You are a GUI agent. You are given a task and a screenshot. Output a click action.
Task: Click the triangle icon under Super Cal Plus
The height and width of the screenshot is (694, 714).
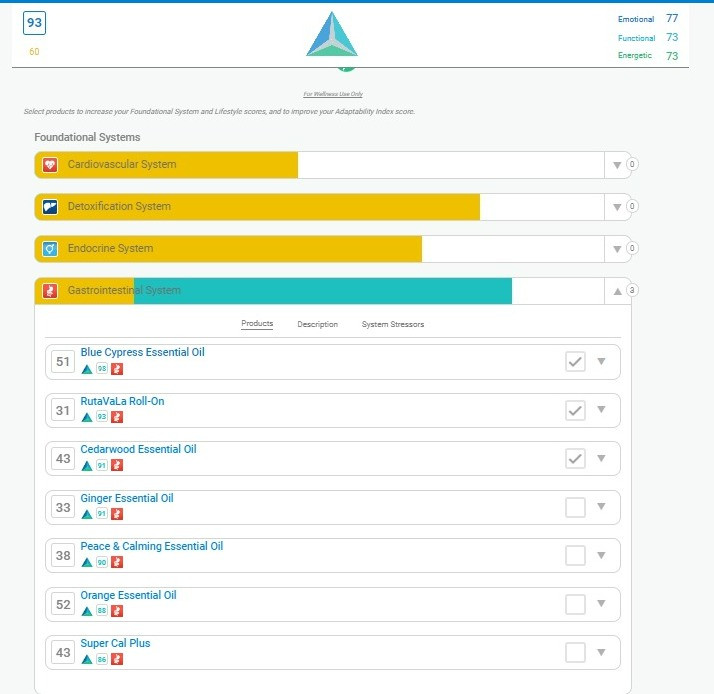(87, 659)
